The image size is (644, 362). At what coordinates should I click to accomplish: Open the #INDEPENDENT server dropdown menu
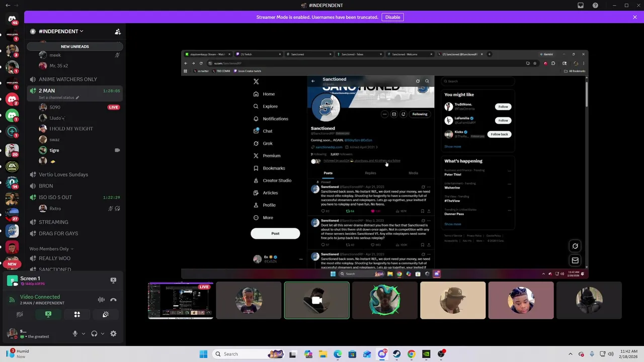point(61,31)
